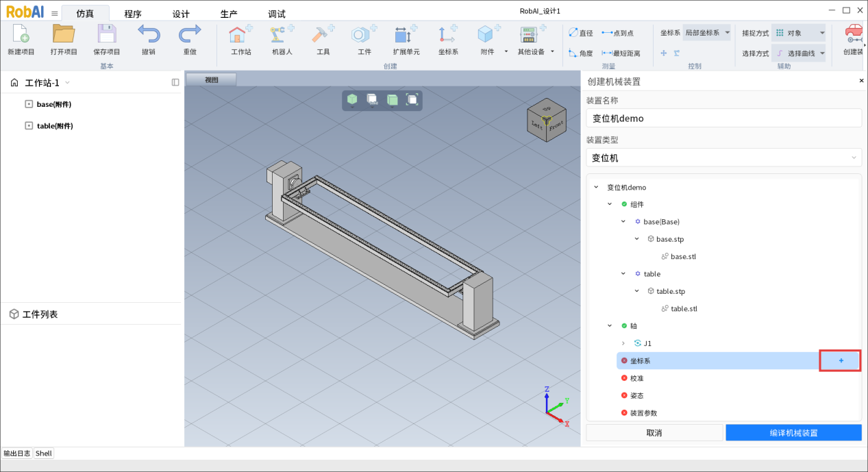868x472 pixels.
Task: Click second view-style icon in viewport toolbar
Action: [372, 100]
